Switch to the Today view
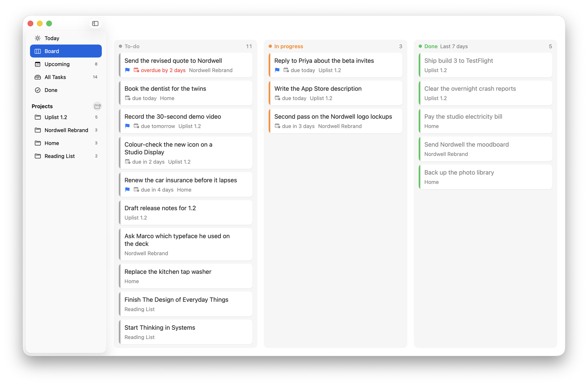 tap(66, 38)
